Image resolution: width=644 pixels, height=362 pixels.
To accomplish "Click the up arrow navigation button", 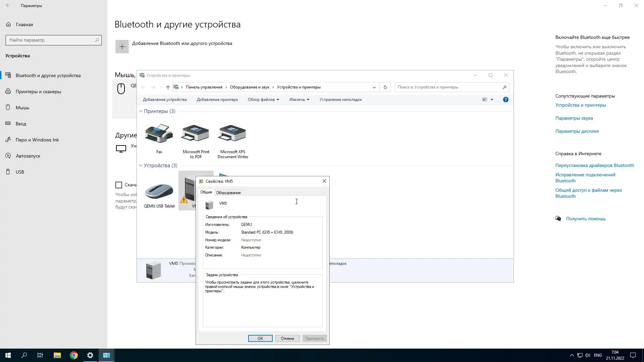I will coord(168,87).
